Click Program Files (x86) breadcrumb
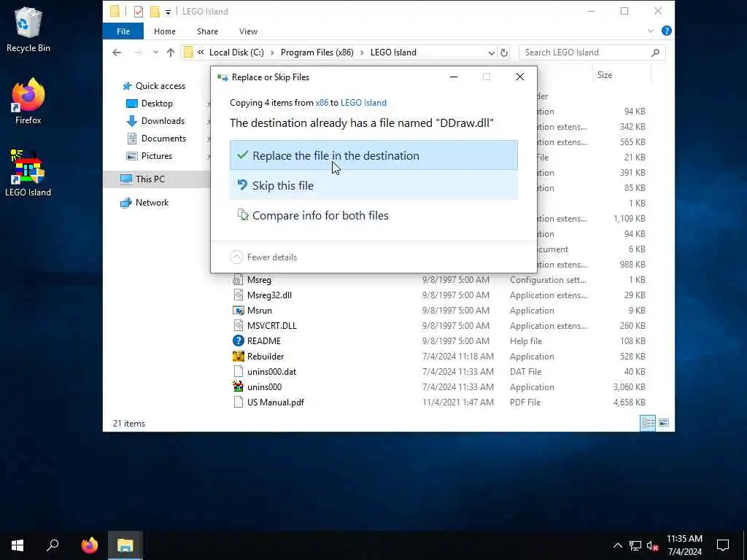The width and height of the screenshot is (747, 560). click(x=317, y=52)
